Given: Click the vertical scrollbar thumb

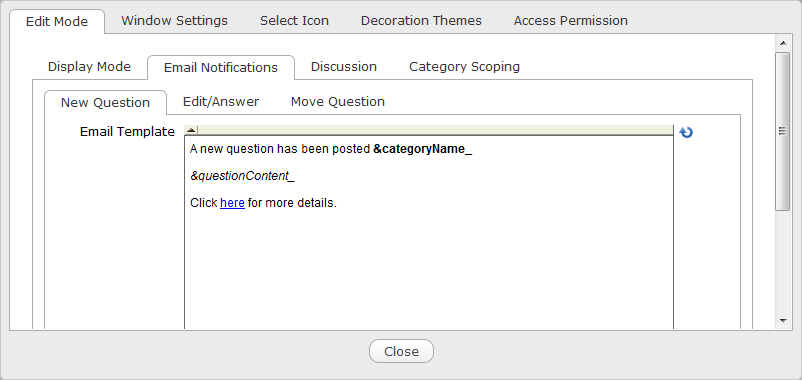Looking at the screenshot, I should click(783, 131).
